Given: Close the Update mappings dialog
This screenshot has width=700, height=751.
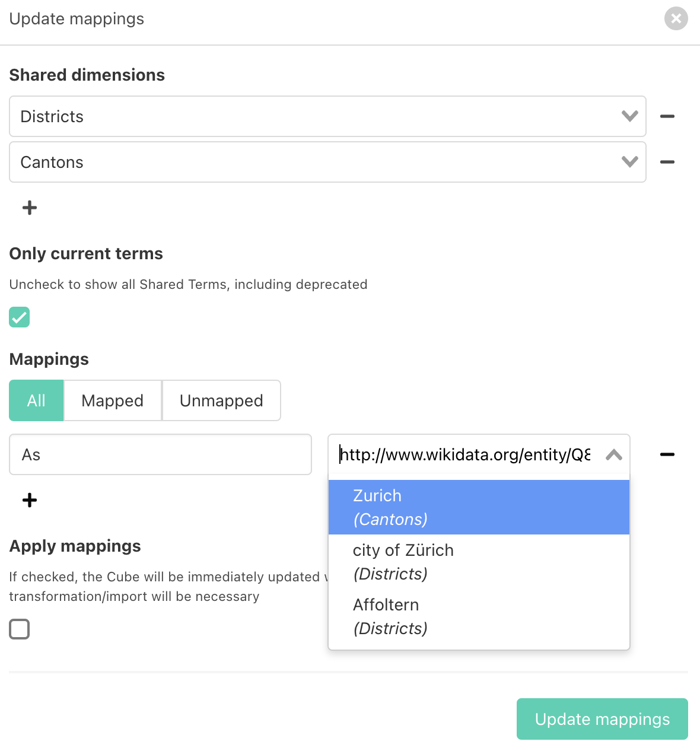Looking at the screenshot, I should tap(676, 18).
